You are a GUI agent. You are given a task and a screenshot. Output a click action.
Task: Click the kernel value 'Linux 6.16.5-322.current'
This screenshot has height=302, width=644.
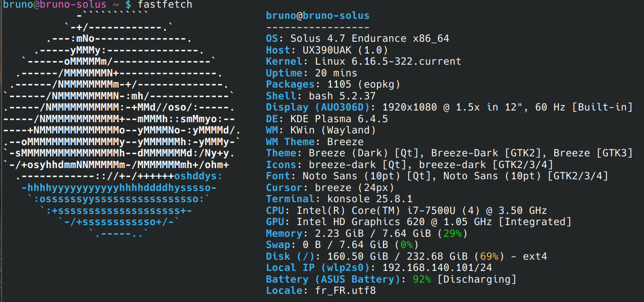click(388, 62)
